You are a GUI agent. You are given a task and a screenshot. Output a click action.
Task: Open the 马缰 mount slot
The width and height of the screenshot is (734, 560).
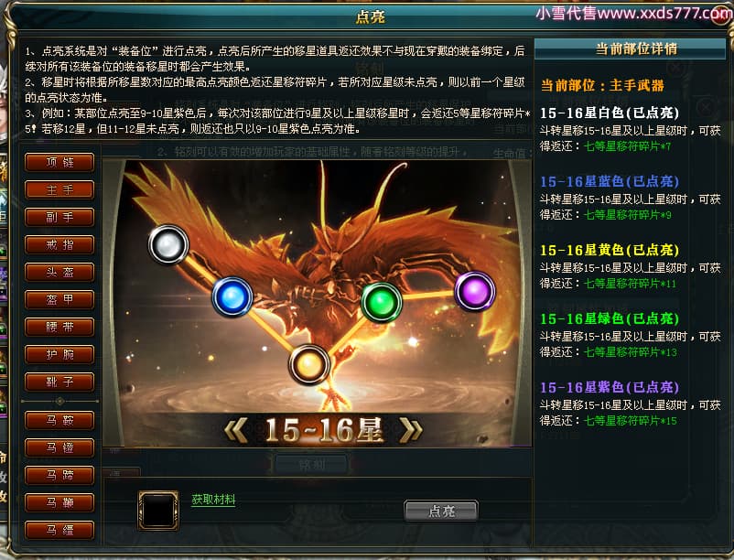[59, 530]
